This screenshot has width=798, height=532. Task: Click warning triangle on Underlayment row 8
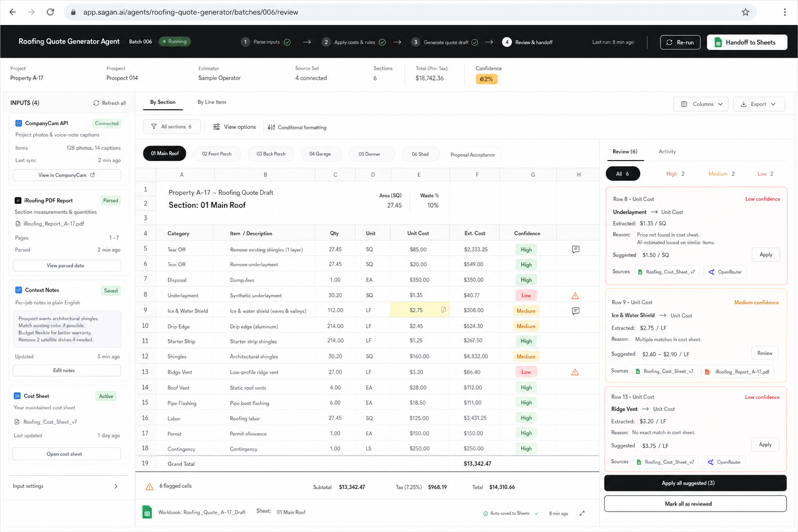pos(575,296)
